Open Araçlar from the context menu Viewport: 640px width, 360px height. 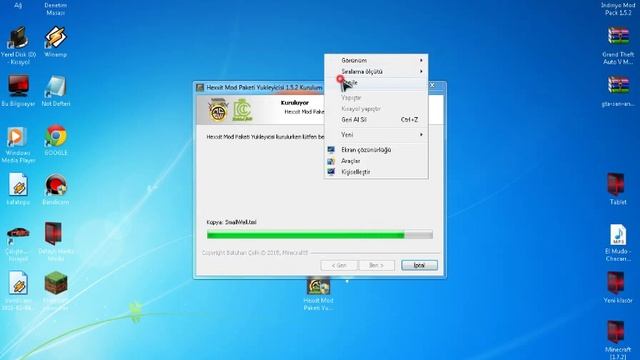pos(376,161)
